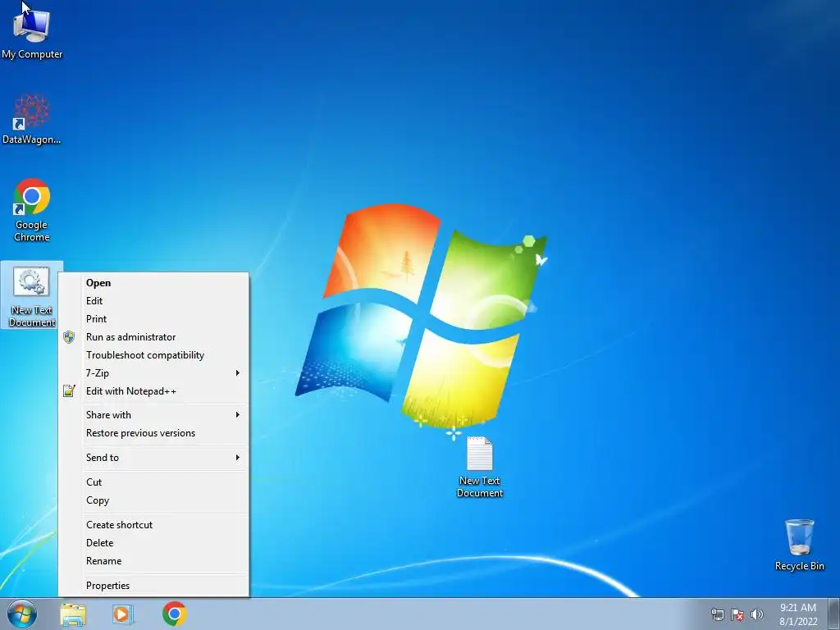This screenshot has height=630, width=840.
Task: Select the Recycle Bin icon
Action: (799, 545)
